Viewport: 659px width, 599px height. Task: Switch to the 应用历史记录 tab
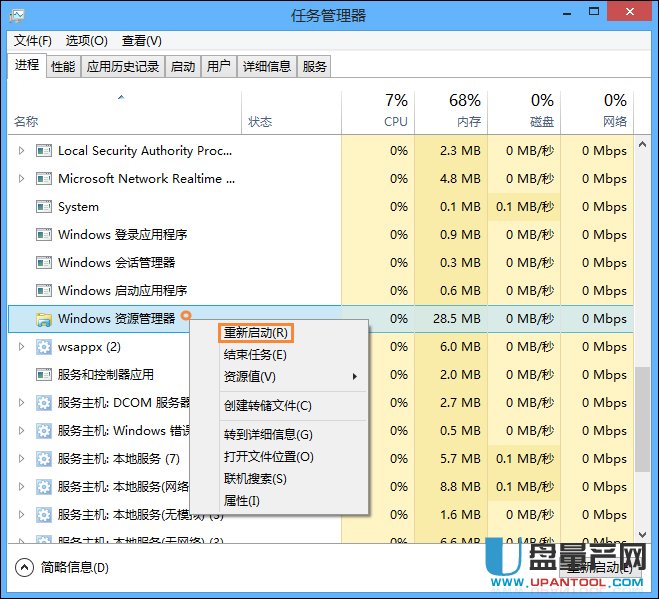point(123,66)
